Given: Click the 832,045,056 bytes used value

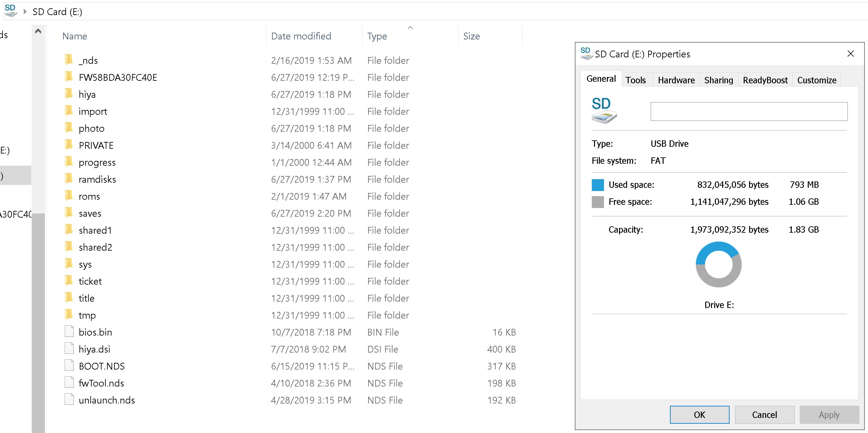Looking at the screenshot, I should [x=733, y=185].
